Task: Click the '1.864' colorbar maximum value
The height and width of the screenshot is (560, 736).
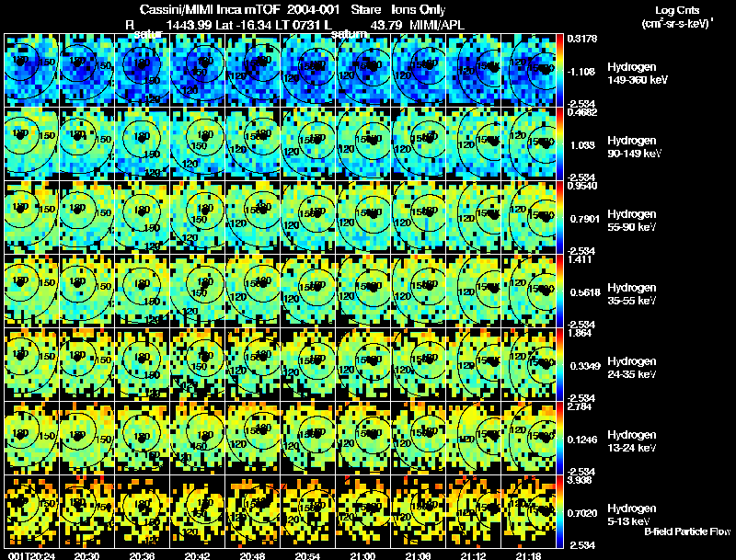Action: click(580, 333)
